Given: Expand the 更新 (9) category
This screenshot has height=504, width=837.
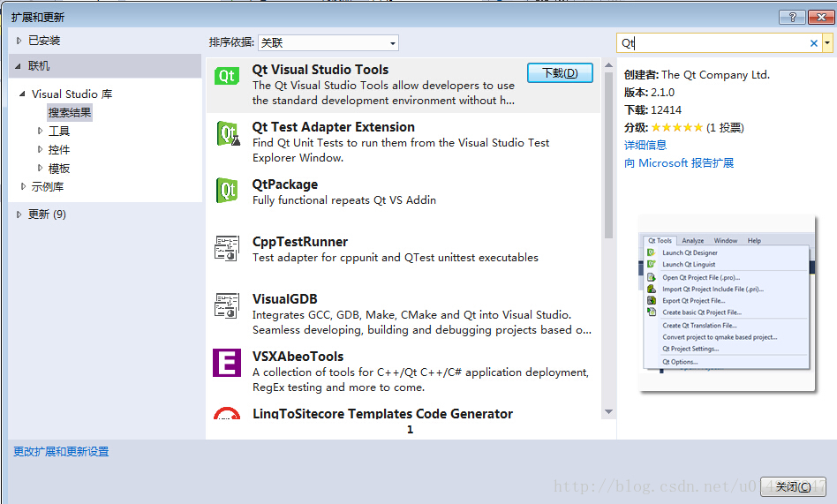Looking at the screenshot, I should click(19, 214).
